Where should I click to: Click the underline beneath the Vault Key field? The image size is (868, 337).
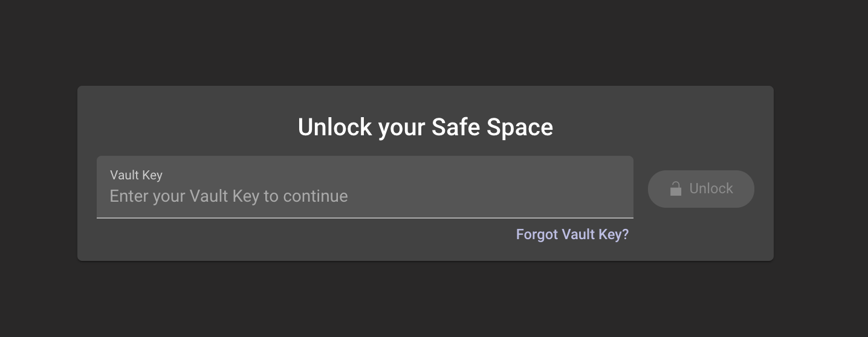pyautogui.click(x=364, y=217)
